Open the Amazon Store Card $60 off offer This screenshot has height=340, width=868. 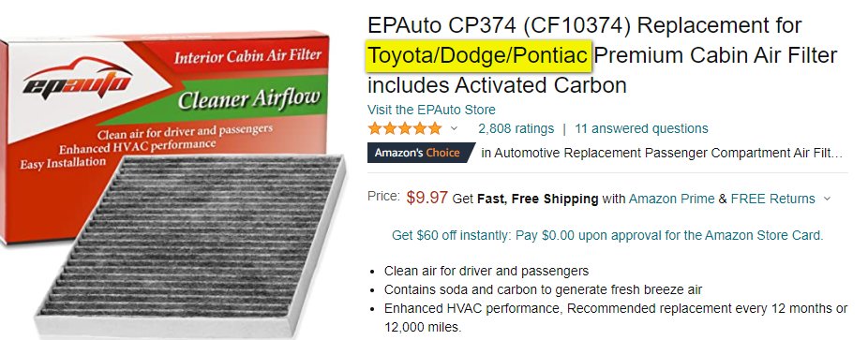(x=607, y=235)
